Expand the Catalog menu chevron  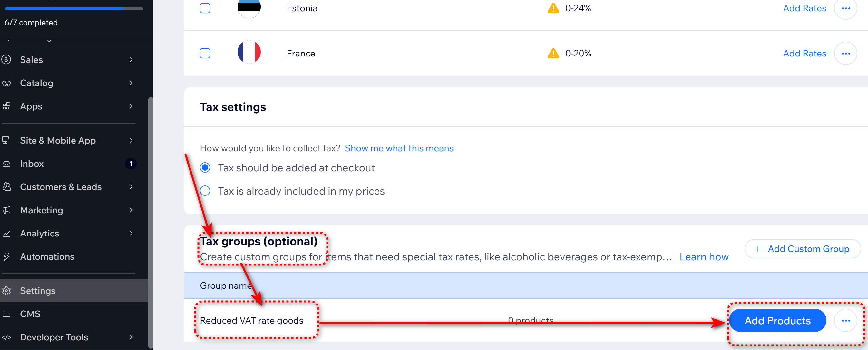(x=131, y=83)
